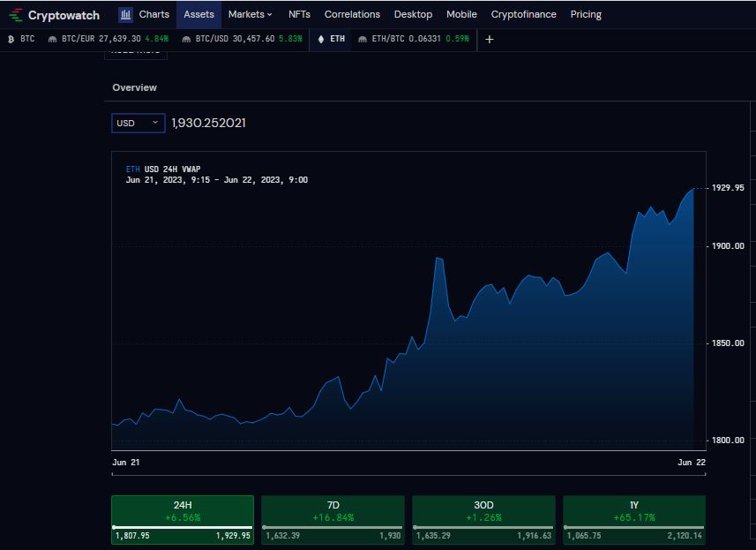
Task: Click the exchange icon beside BTC/USD price
Action: [x=184, y=40]
